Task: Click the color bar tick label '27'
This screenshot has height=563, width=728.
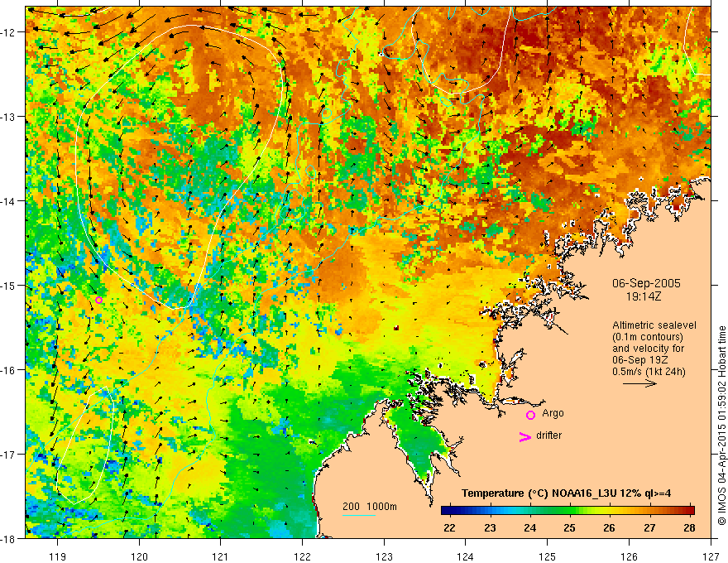Action: point(649,527)
